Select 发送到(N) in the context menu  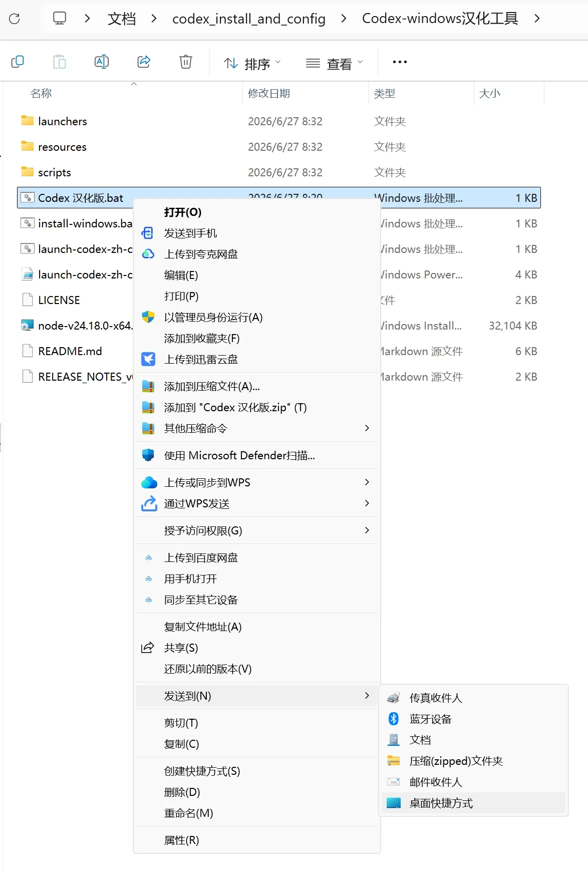coord(257,696)
